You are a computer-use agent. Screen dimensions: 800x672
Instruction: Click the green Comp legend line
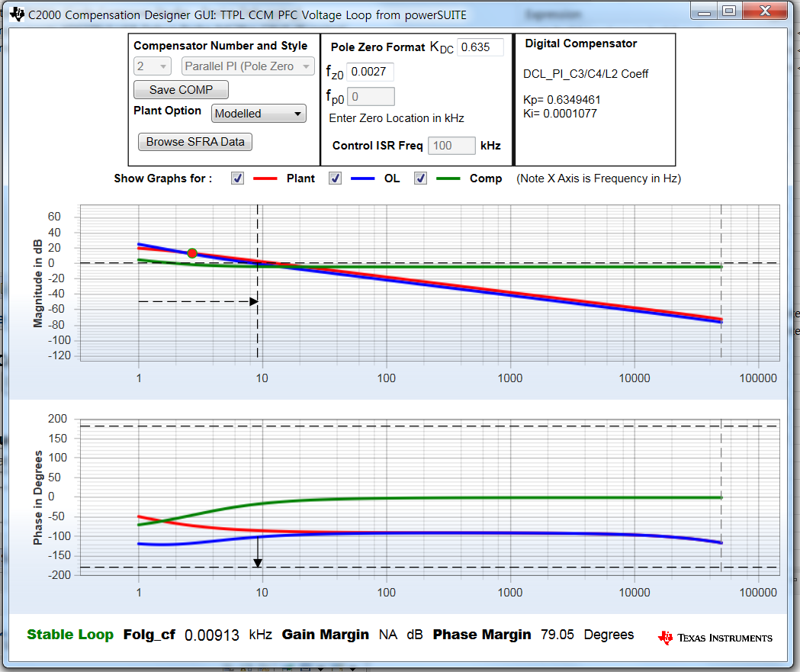click(448, 178)
